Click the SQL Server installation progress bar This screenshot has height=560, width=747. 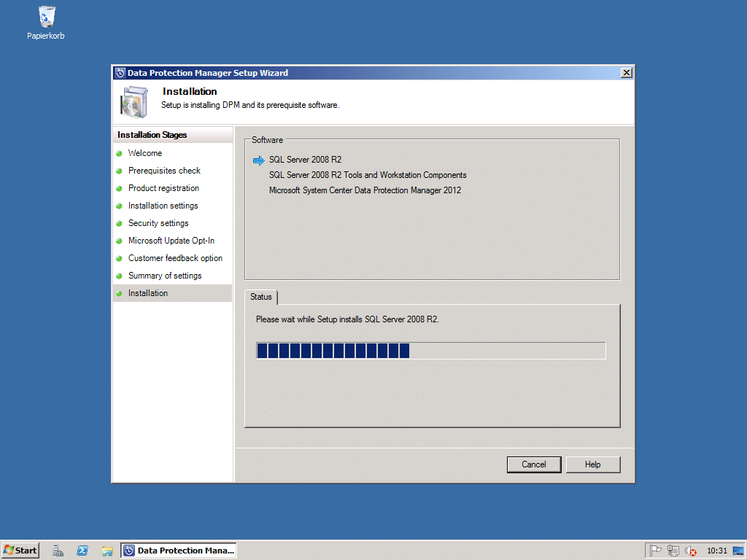tap(430, 351)
